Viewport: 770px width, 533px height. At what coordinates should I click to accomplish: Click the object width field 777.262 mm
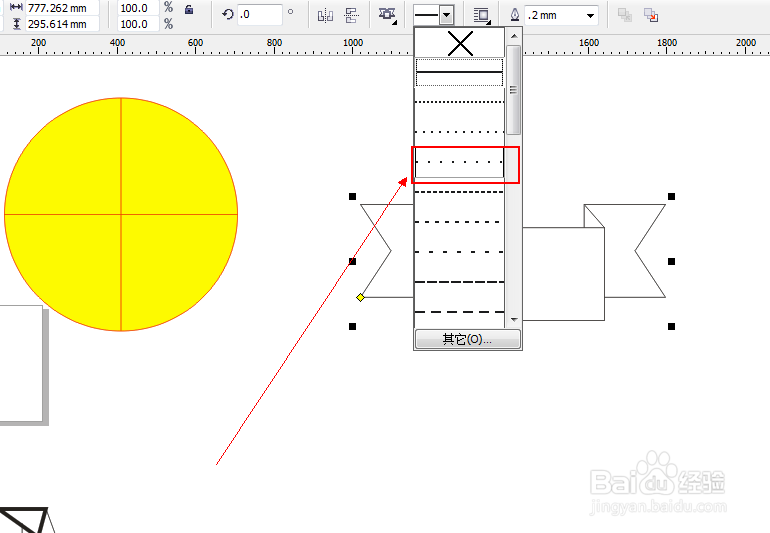coord(62,8)
